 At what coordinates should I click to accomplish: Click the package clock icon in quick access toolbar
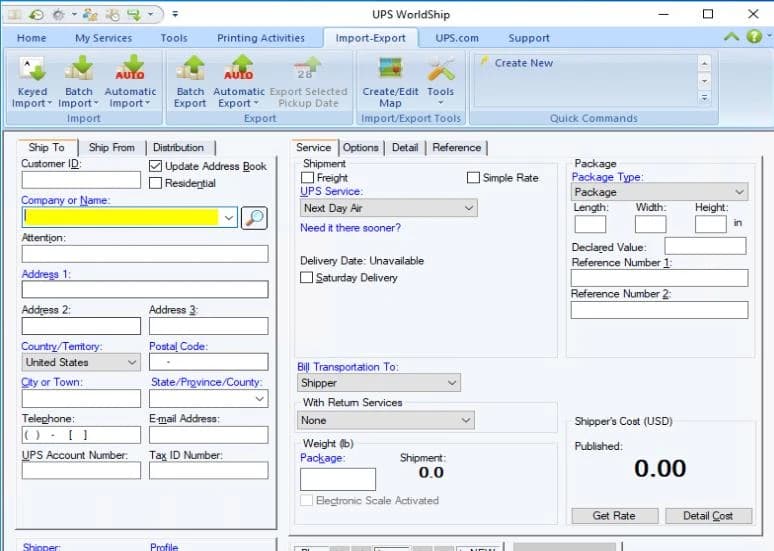click(x=113, y=15)
